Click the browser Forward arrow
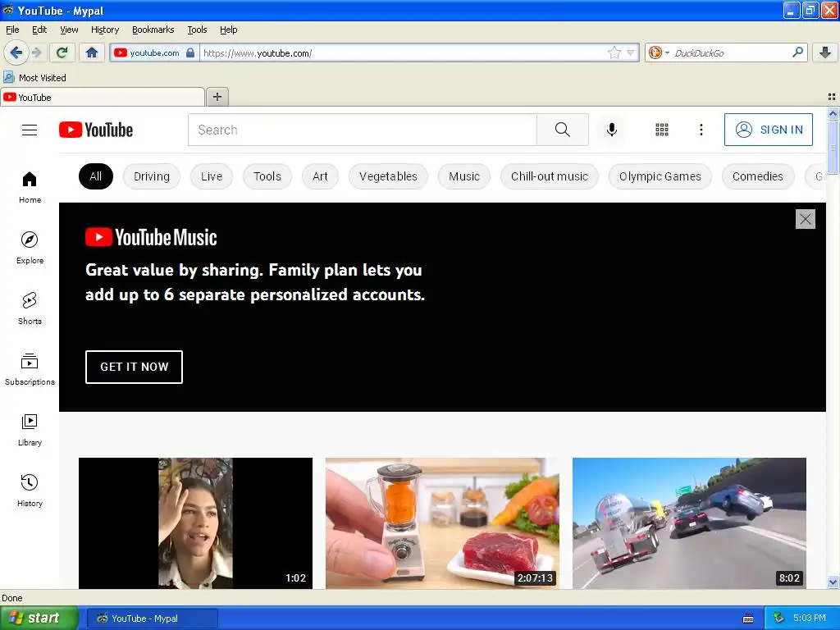The width and height of the screenshot is (840, 630). click(36, 52)
